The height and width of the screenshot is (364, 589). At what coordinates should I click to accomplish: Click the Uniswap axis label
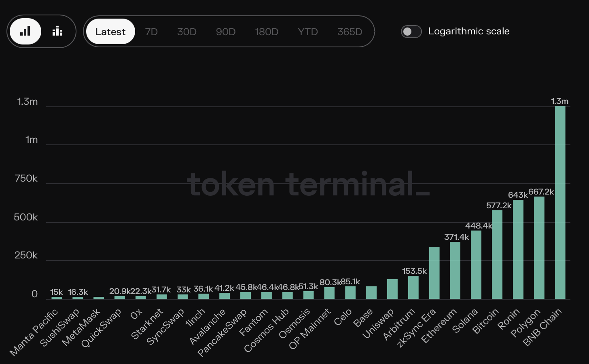point(378,324)
